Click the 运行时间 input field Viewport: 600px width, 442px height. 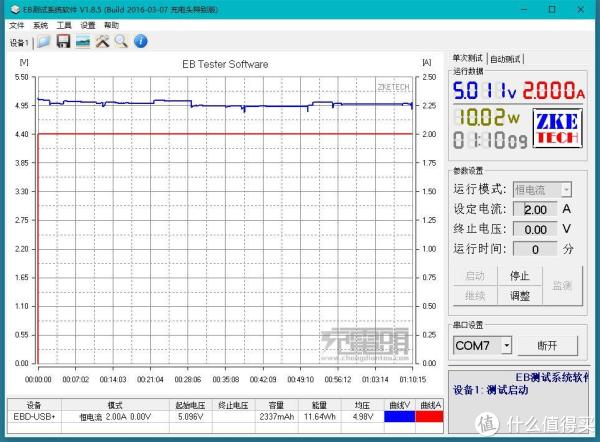tap(535, 249)
